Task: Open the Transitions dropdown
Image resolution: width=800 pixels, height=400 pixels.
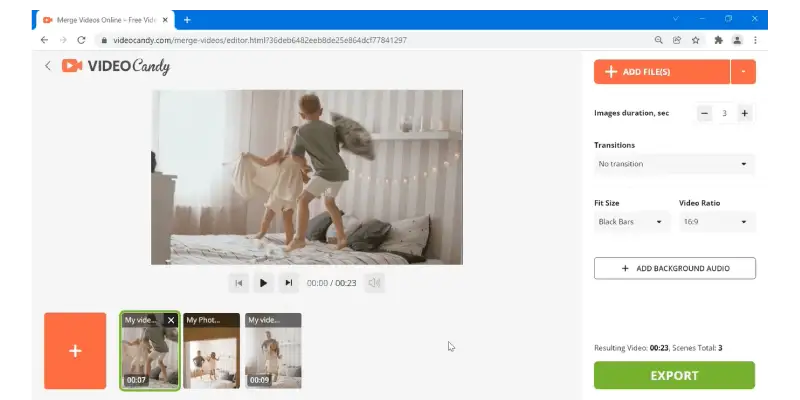Action: (674, 164)
